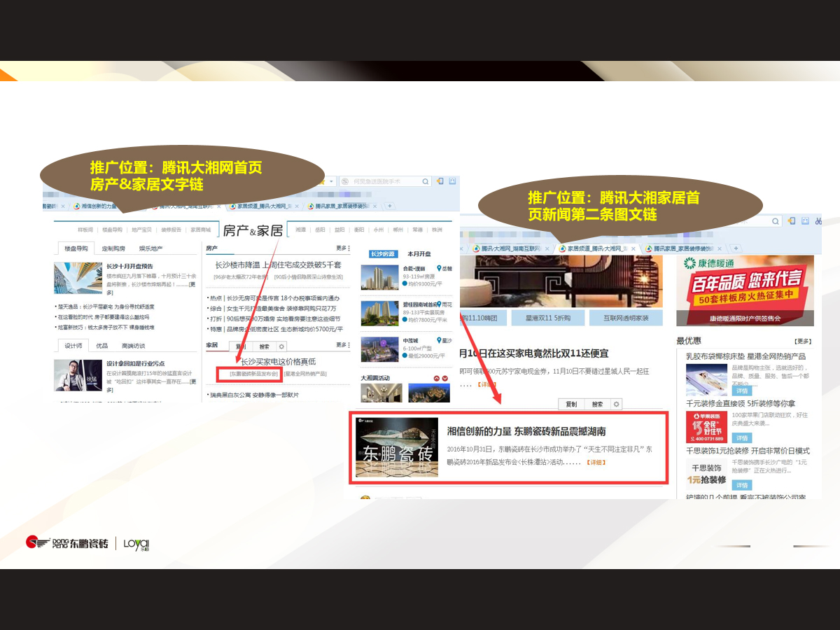Open headline 湘信创新的力量 东鹏瓷砖新品震撼湖南
The width and height of the screenshot is (840, 630).
pos(526,432)
